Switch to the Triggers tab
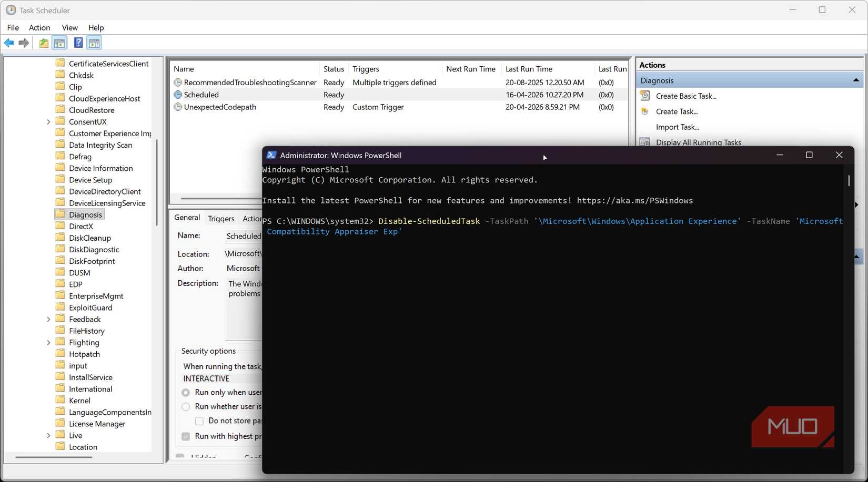 coord(221,219)
